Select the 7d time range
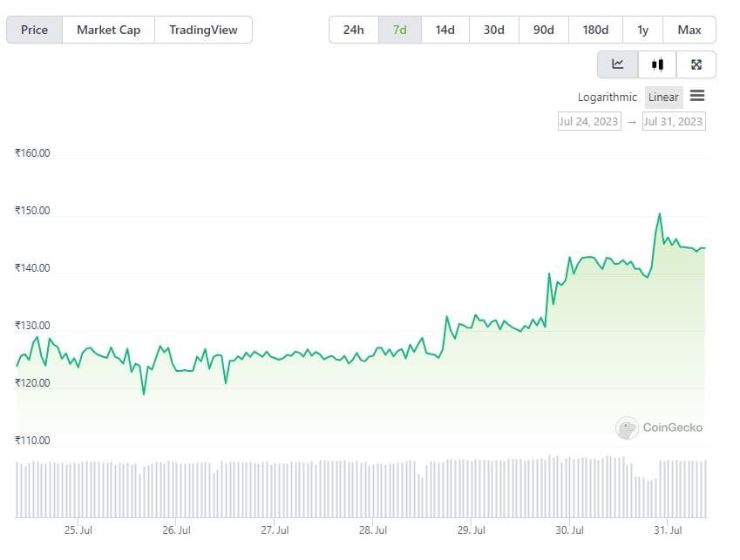Screen dimensions: 740x560 point(400,29)
